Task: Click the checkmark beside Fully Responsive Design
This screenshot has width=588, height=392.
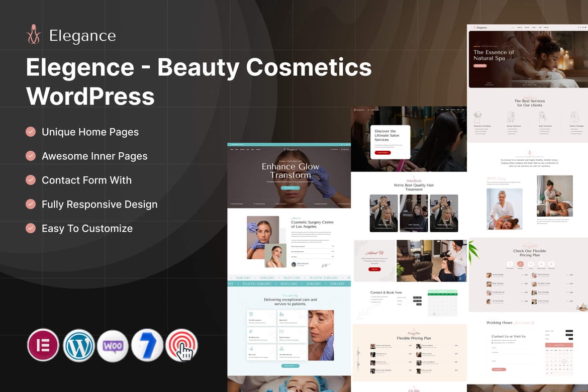Action: coord(31,204)
